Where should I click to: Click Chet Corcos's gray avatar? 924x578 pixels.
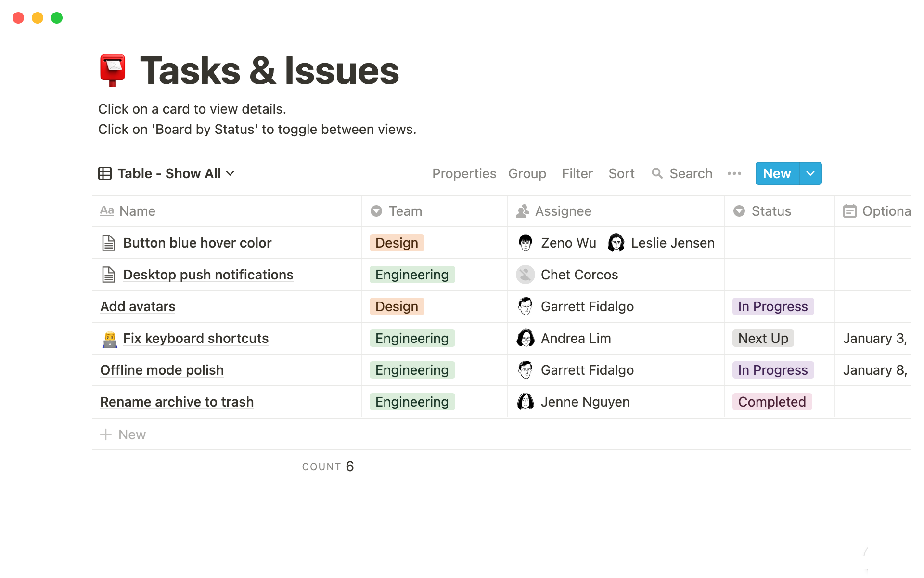525,275
